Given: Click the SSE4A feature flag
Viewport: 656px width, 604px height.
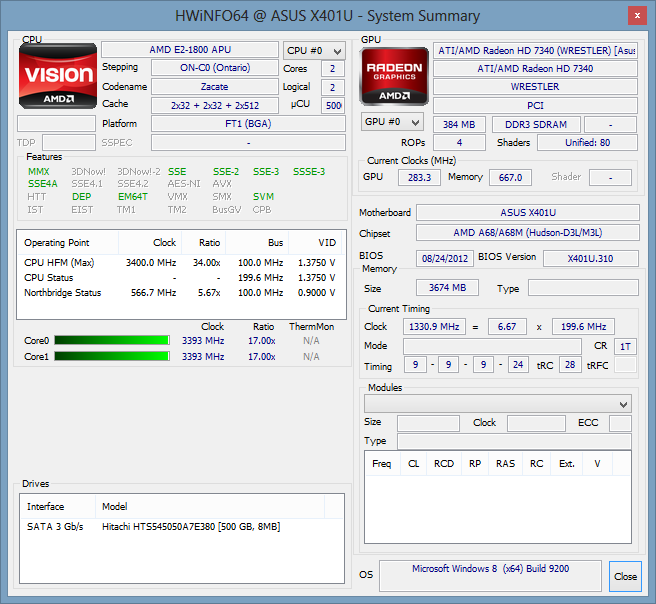Looking at the screenshot, I should 43,184.
